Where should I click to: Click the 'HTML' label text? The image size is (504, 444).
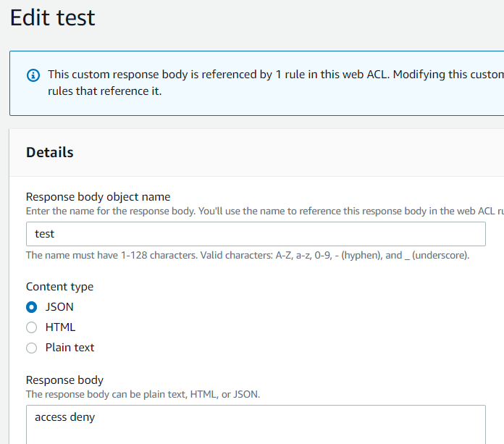point(60,327)
